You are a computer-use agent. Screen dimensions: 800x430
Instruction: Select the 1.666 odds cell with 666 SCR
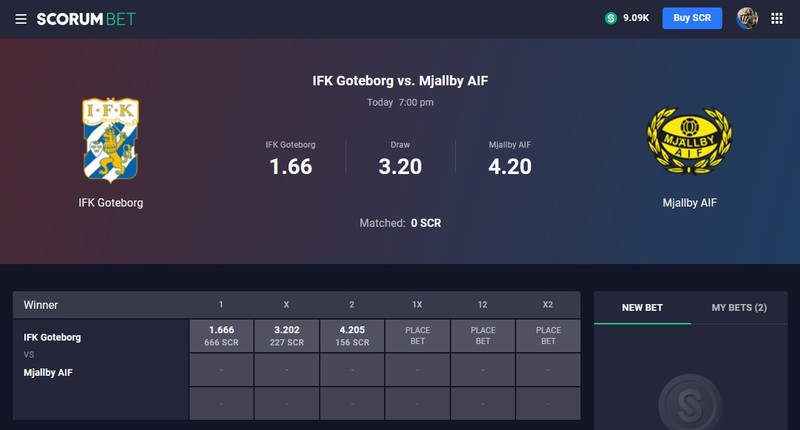coord(221,336)
